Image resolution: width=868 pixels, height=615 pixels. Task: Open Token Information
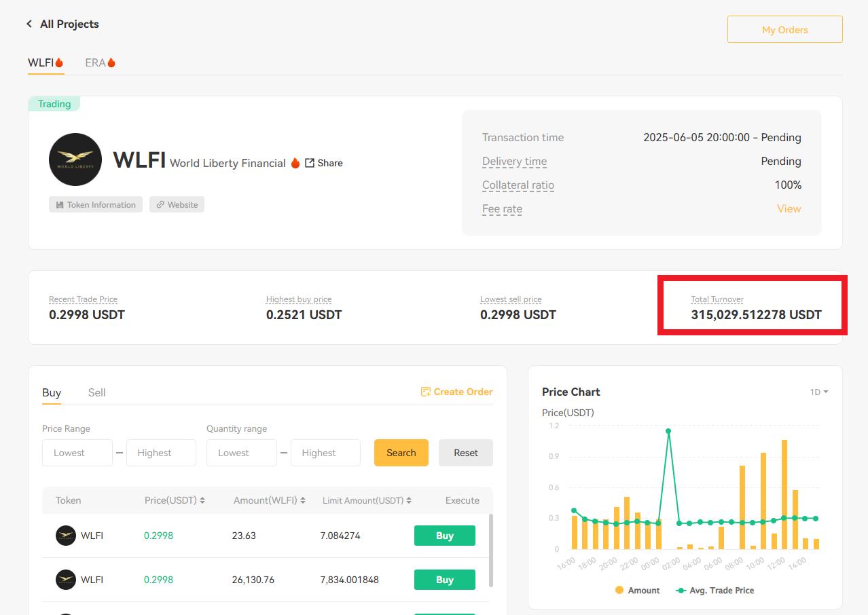[96, 204]
